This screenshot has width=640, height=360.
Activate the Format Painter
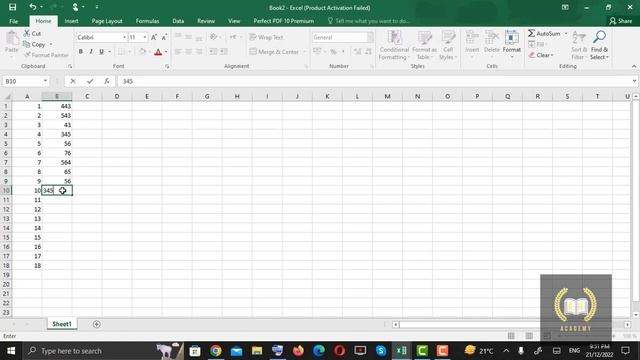point(46,55)
